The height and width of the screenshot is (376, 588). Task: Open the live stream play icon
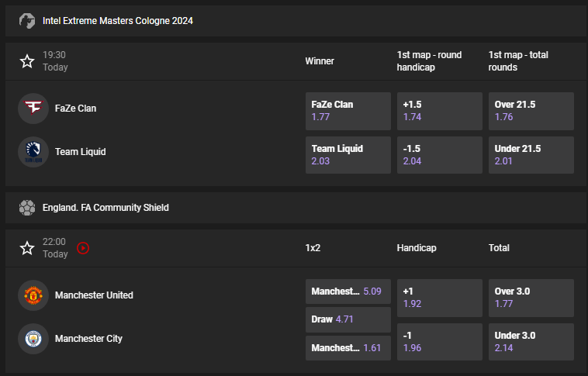point(83,248)
